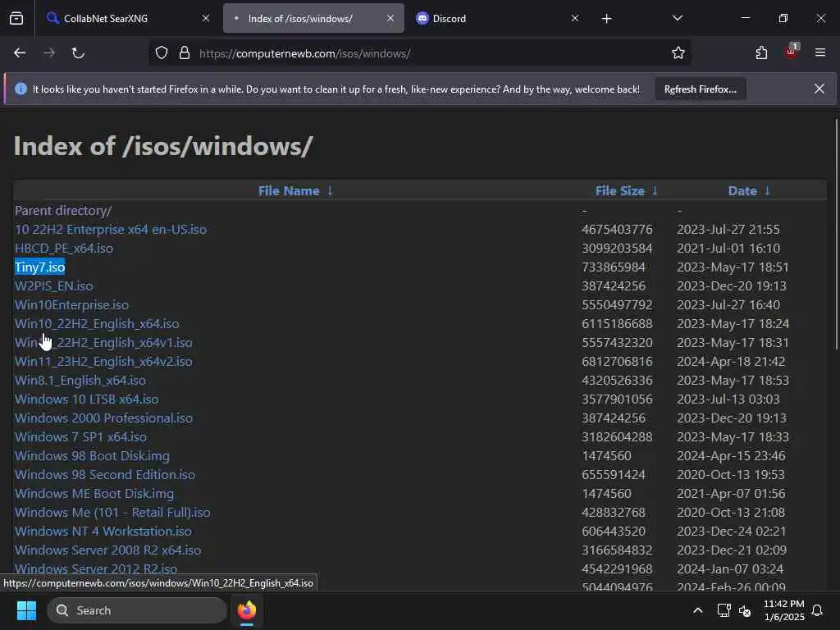
Task: Open the Extensions puzzle icon
Action: [761, 52]
